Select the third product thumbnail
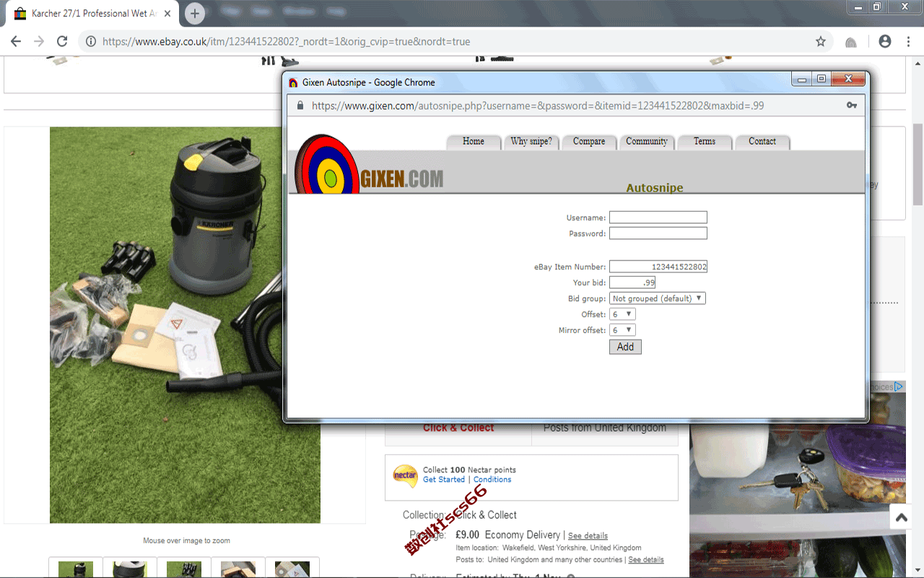This screenshot has height=578, width=924. [x=184, y=568]
